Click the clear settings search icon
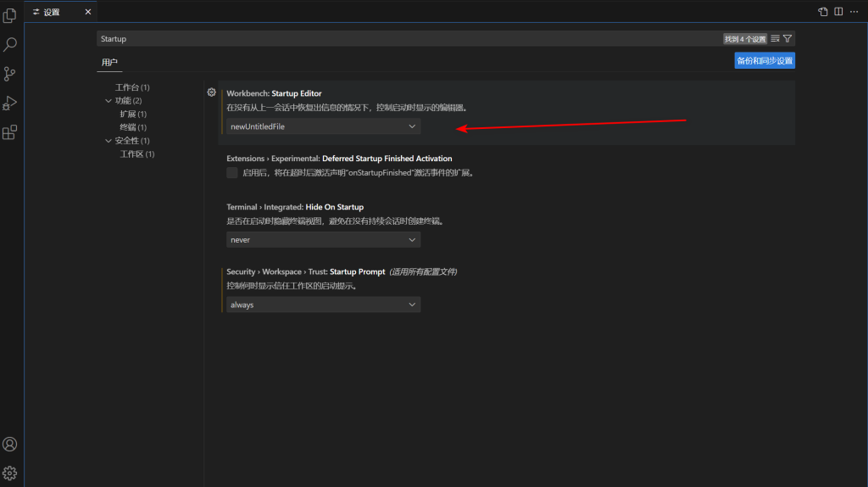The width and height of the screenshot is (868, 487). [775, 39]
